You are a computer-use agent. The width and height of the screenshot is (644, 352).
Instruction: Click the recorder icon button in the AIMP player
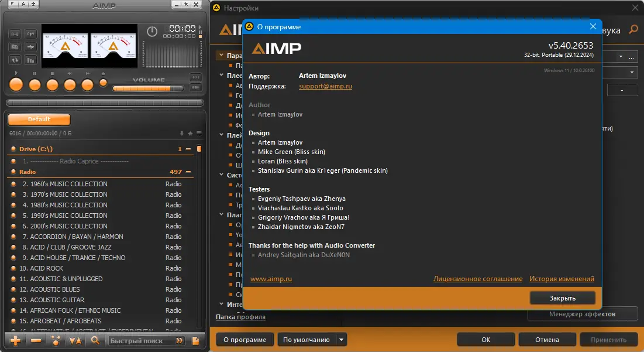point(15,47)
